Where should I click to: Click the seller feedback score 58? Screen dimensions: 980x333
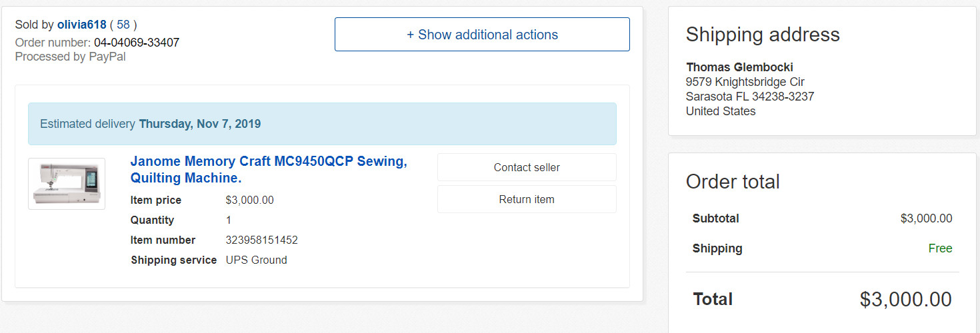pyautogui.click(x=123, y=25)
